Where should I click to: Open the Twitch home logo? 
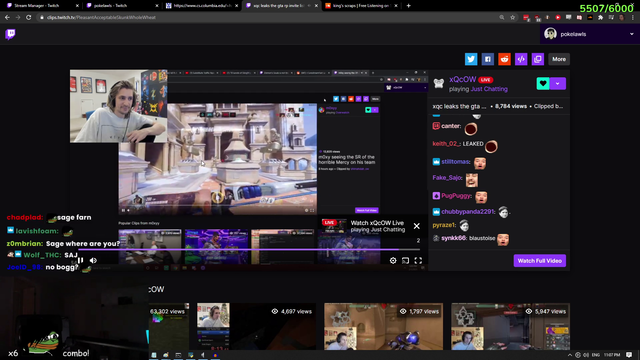point(11,34)
